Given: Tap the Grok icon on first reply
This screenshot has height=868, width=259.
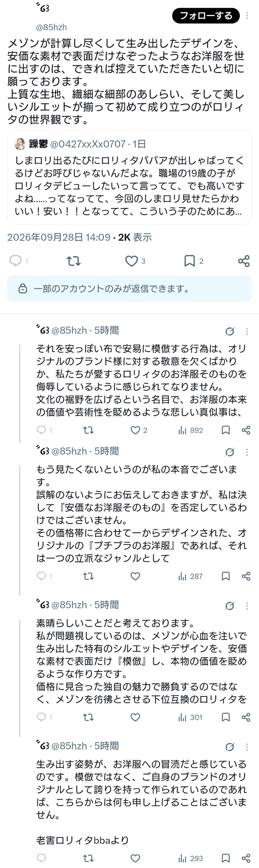Looking at the screenshot, I should click(x=230, y=332).
